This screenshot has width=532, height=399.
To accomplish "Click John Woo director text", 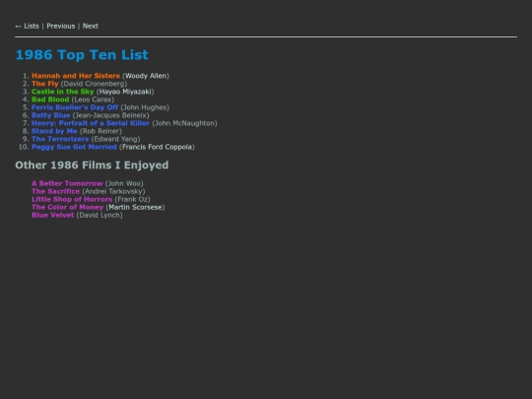I will point(124,183).
